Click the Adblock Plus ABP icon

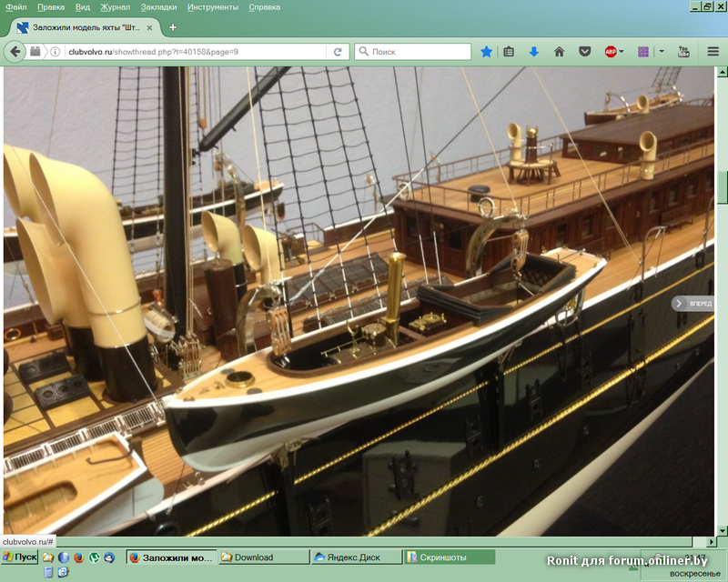coord(611,52)
